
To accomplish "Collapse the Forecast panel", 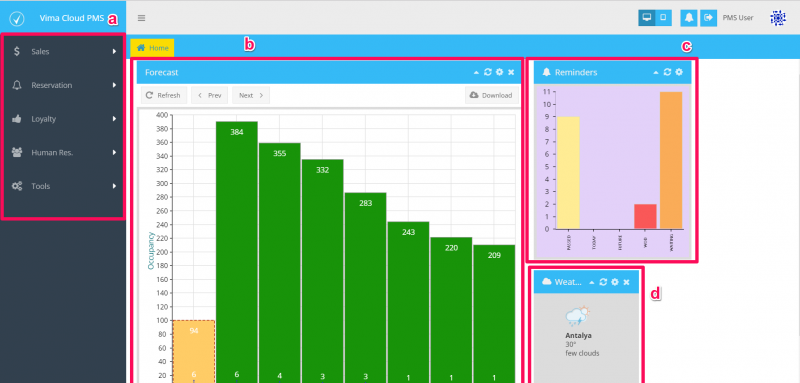I will (x=477, y=73).
